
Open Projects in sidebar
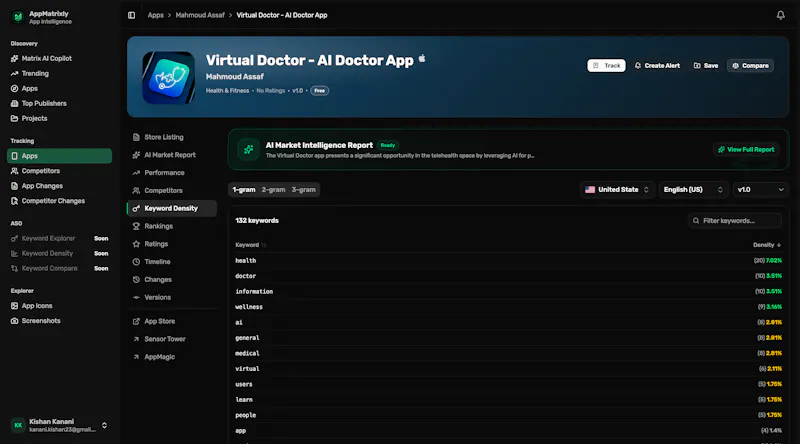coord(34,118)
